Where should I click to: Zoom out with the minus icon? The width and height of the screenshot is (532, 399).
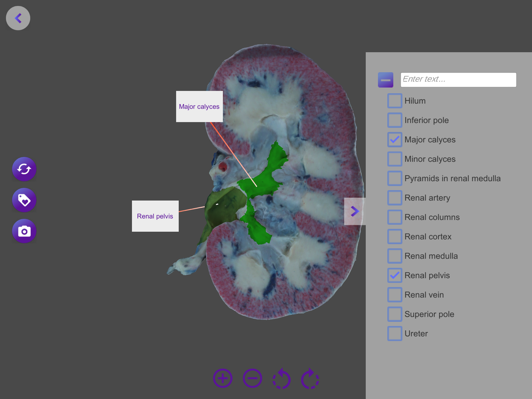coord(252,378)
